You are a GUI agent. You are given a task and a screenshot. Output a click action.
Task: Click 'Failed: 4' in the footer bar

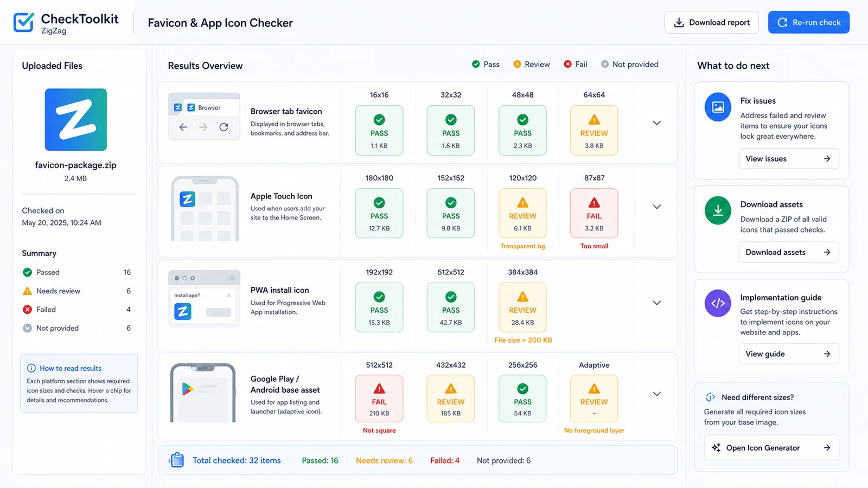(x=445, y=460)
